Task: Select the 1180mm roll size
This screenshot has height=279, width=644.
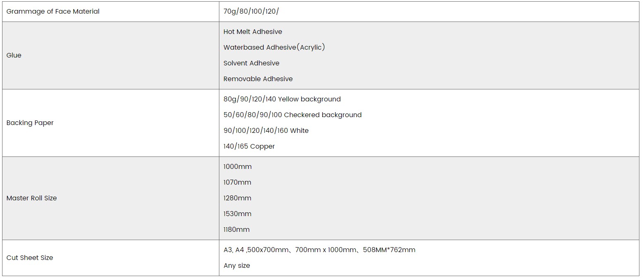Action: (x=236, y=230)
